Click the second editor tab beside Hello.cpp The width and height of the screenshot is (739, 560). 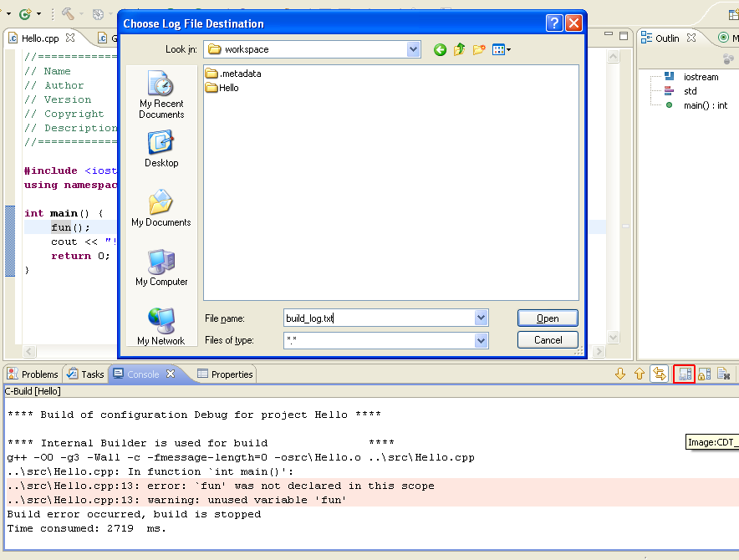(106, 38)
